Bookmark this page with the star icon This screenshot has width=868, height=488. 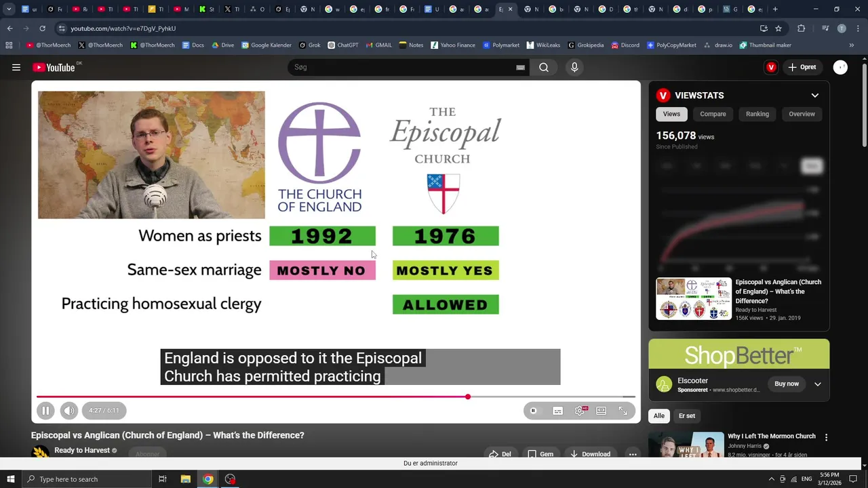click(778, 28)
